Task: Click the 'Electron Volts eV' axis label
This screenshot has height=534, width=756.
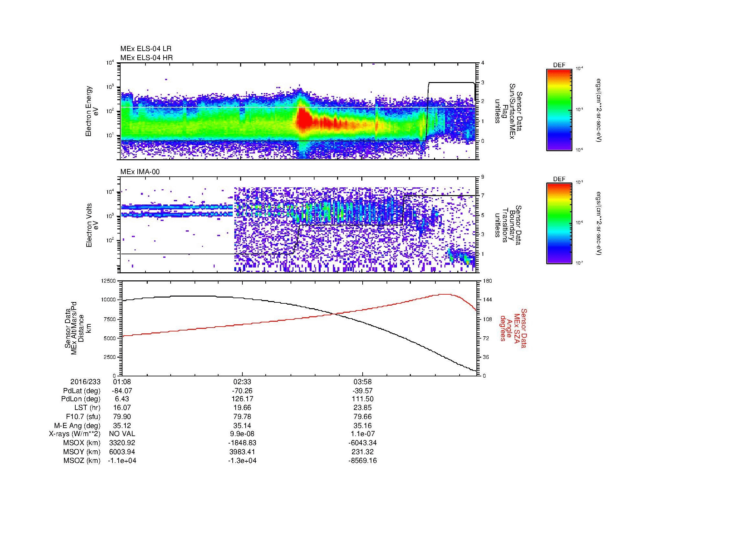Action: click(92, 225)
